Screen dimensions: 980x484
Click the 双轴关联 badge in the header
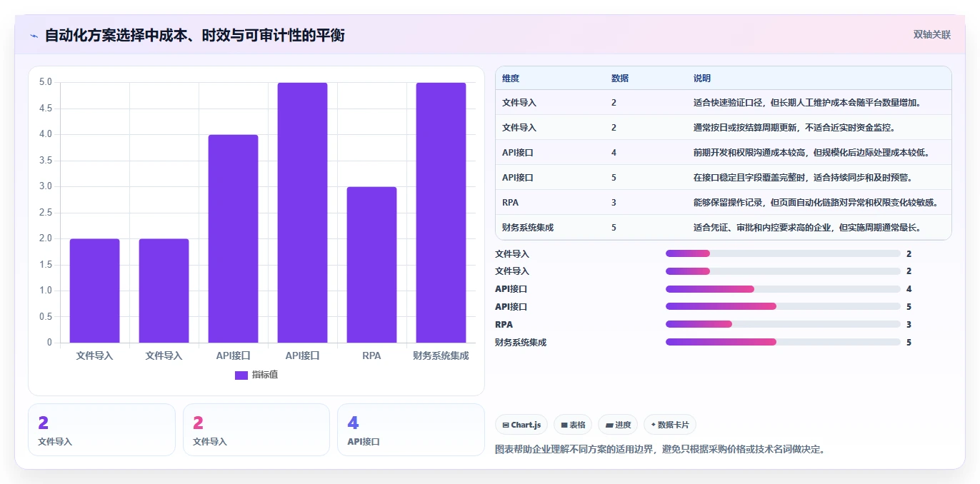931,34
